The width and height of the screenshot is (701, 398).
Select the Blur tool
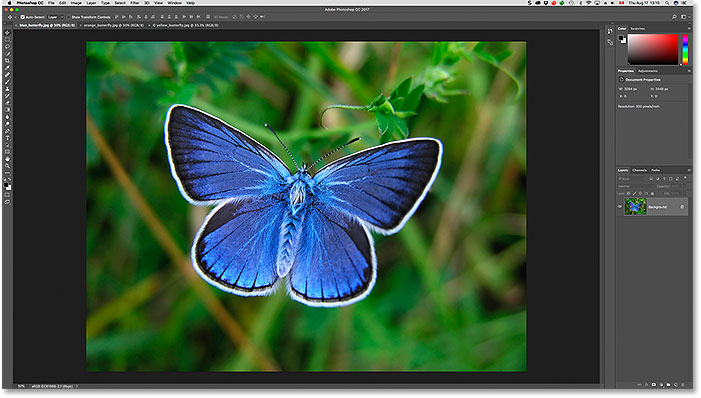(x=7, y=117)
